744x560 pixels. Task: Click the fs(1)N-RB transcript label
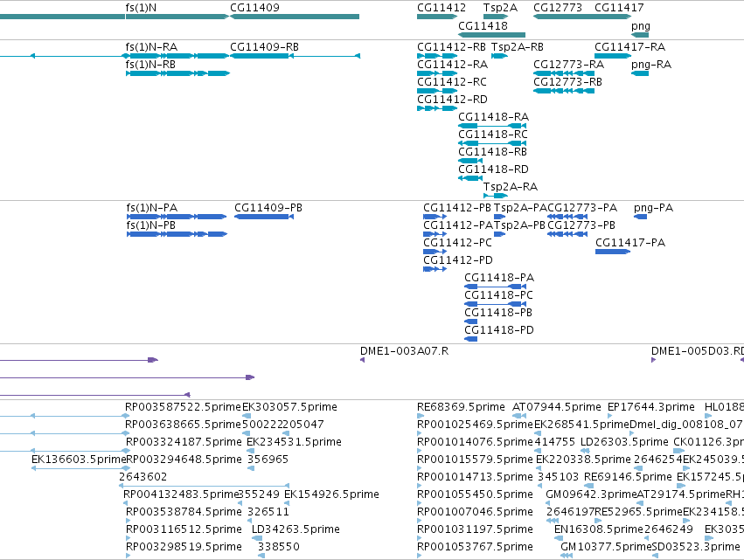[x=150, y=65]
